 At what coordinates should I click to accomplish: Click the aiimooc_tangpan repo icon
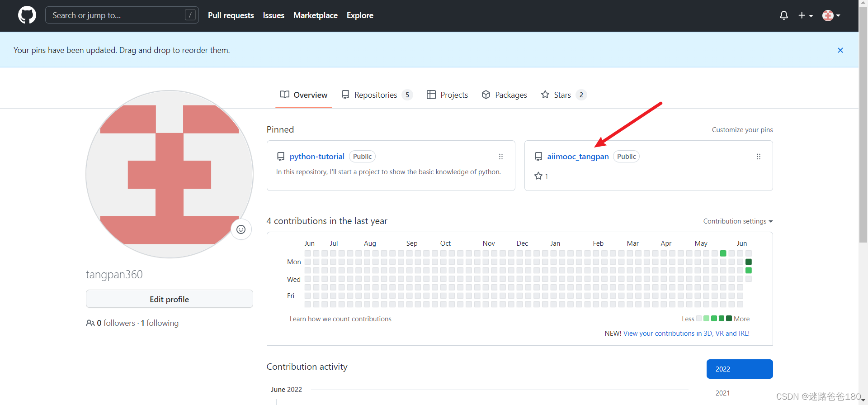(538, 157)
